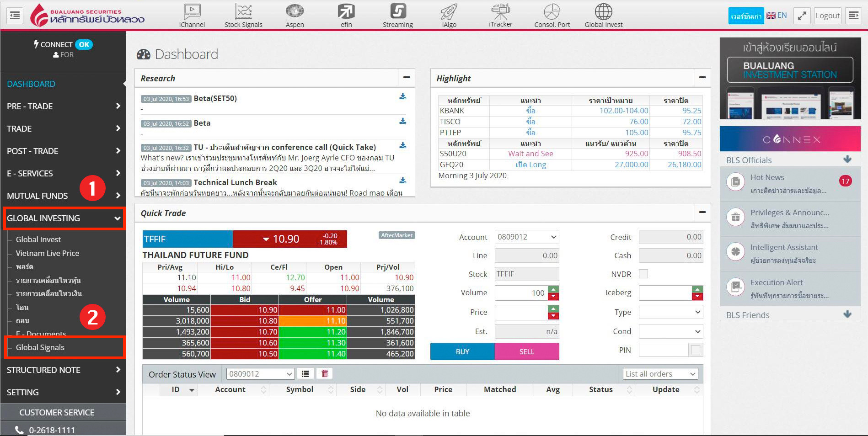Launch Aspen from the top toolbar
The image size is (868, 436).
[295, 15]
